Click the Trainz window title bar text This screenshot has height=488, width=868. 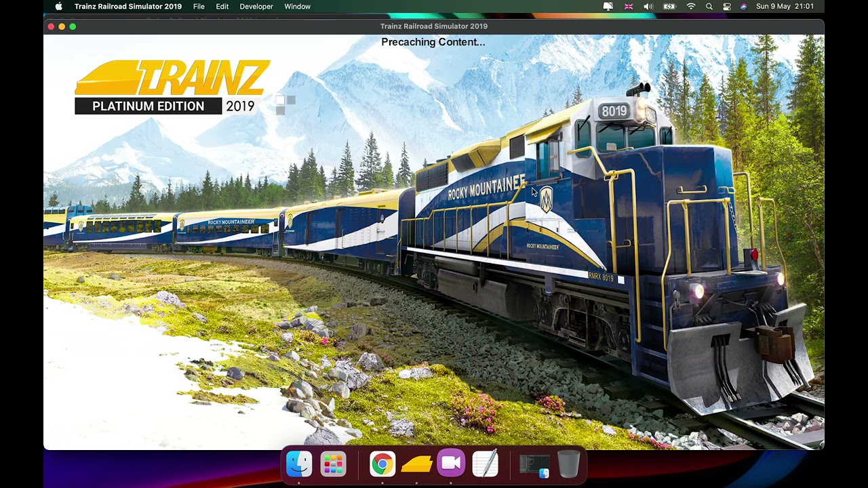[x=434, y=26]
